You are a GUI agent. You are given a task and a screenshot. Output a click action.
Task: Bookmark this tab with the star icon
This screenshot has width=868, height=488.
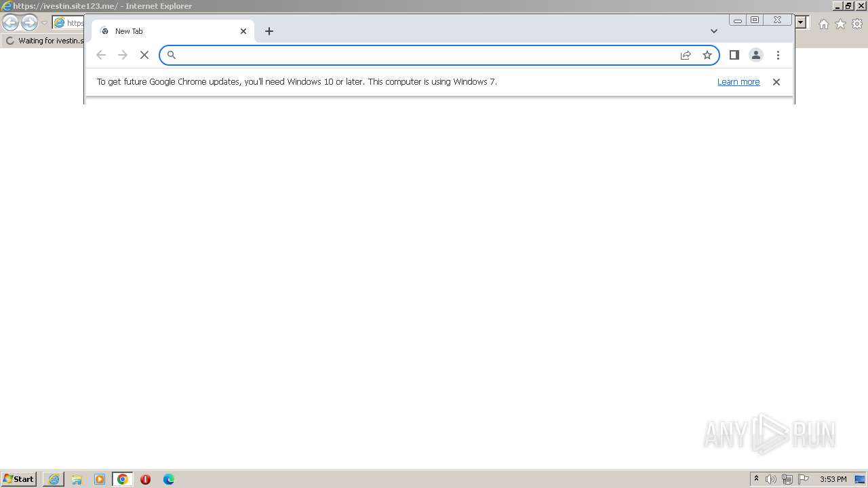click(707, 55)
